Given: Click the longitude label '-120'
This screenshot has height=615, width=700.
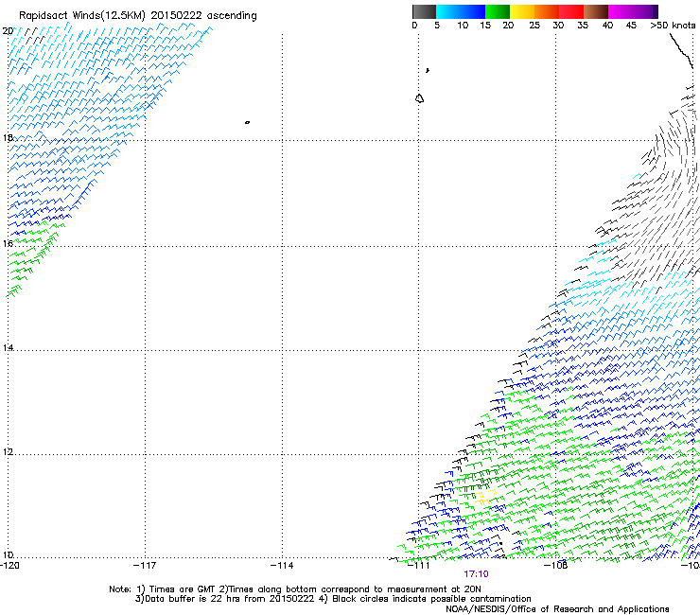Looking at the screenshot, I should coord(9,566).
